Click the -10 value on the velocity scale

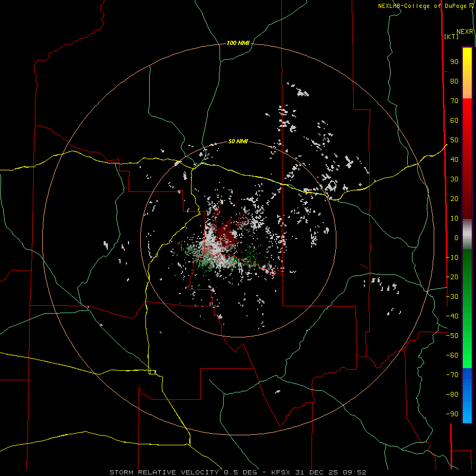(452, 258)
